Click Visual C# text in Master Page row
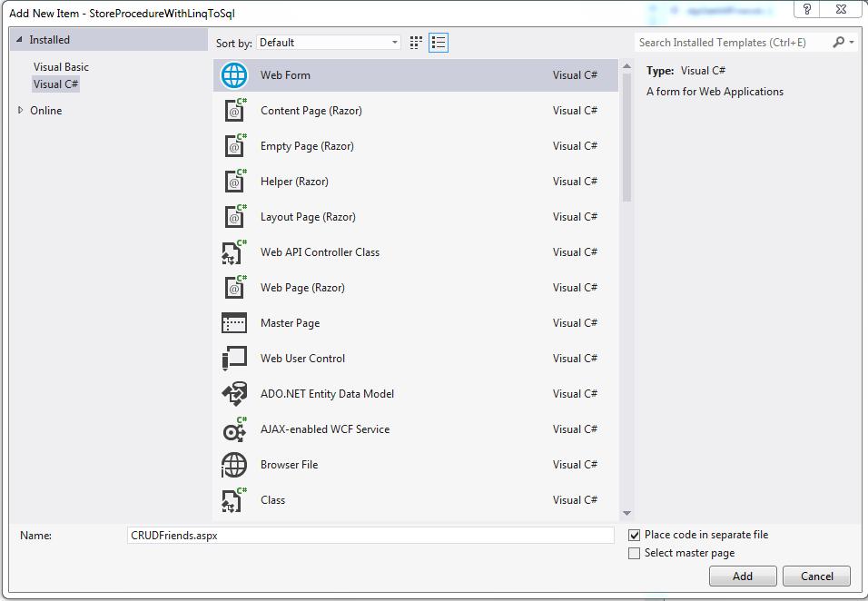This screenshot has width=868, height=601. tap(575, 323)
